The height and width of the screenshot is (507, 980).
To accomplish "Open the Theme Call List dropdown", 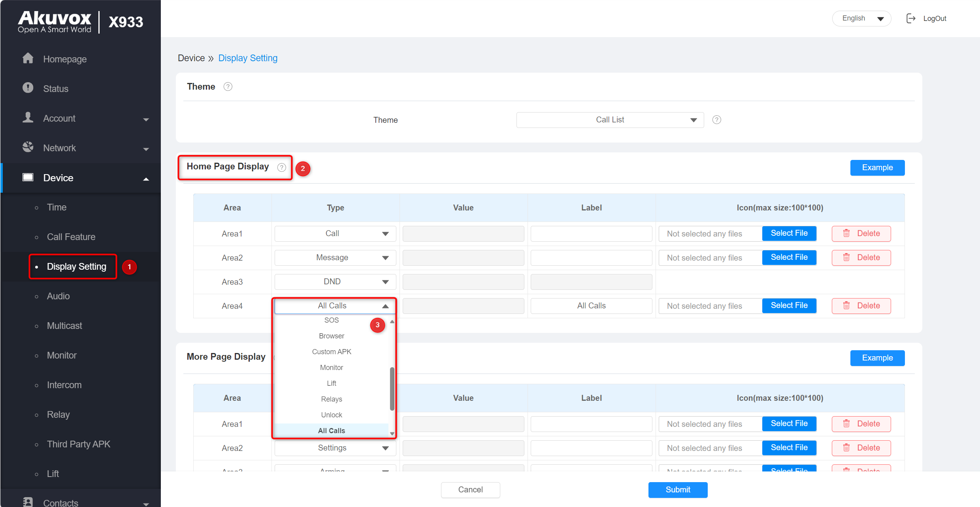I will pyautogui.click(x=610, y=120).
